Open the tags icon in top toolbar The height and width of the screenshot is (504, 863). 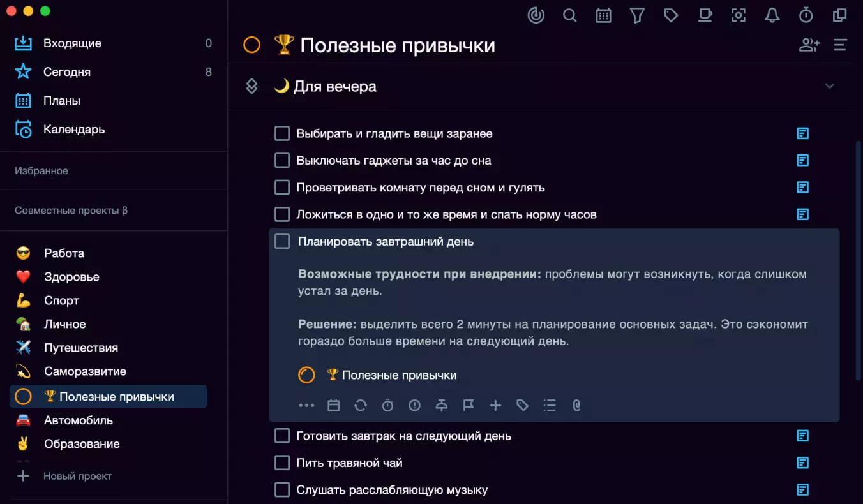pos(671,15)
